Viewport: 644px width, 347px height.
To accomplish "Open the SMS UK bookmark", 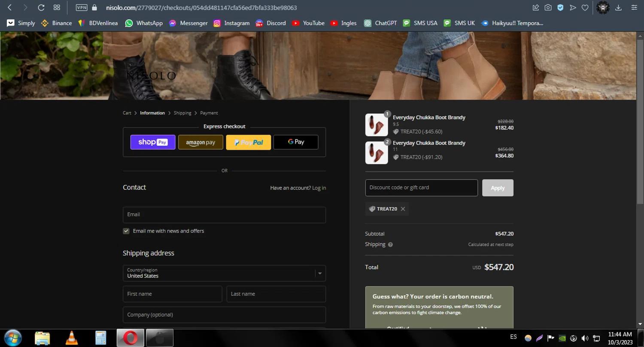I will [459, 23].
